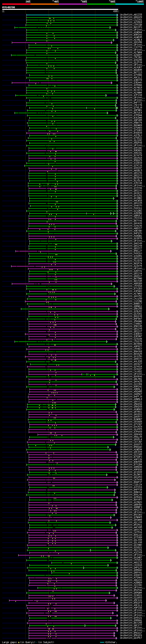Image resolution: width=146 pixels, height=644 pixels.
Task: Select hit label UniRef100_Q8LPB1
Action: [x=131, y=379]
